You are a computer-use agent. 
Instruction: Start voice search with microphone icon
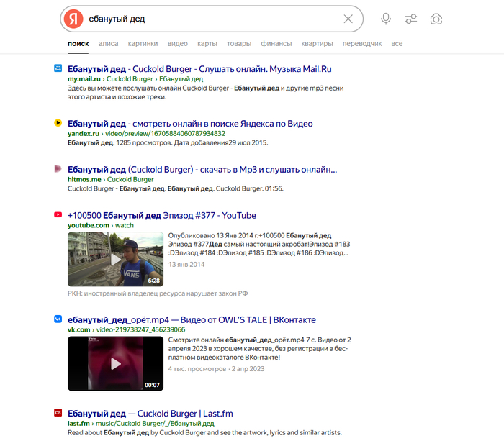pyautogui.click(x=386, y=19)
